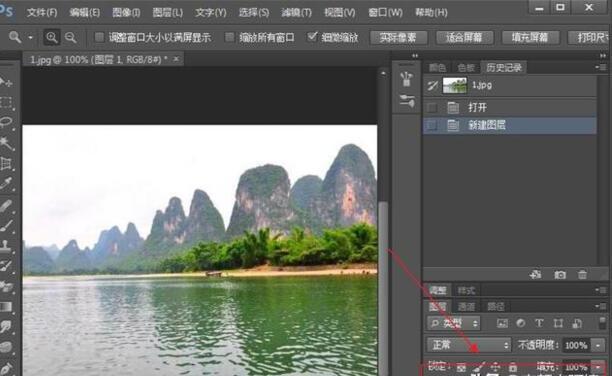Click the Zoom In magnifier icon

coord(52,37)
